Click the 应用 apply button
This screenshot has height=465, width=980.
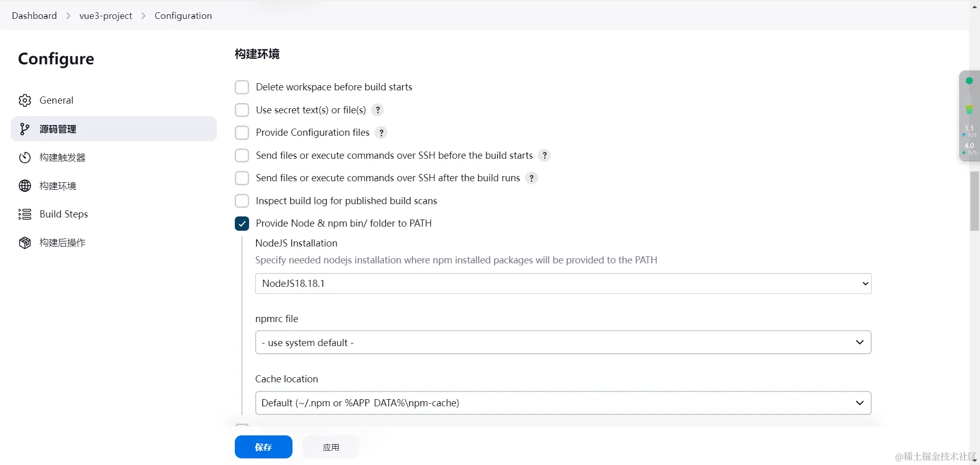[331, 447]
